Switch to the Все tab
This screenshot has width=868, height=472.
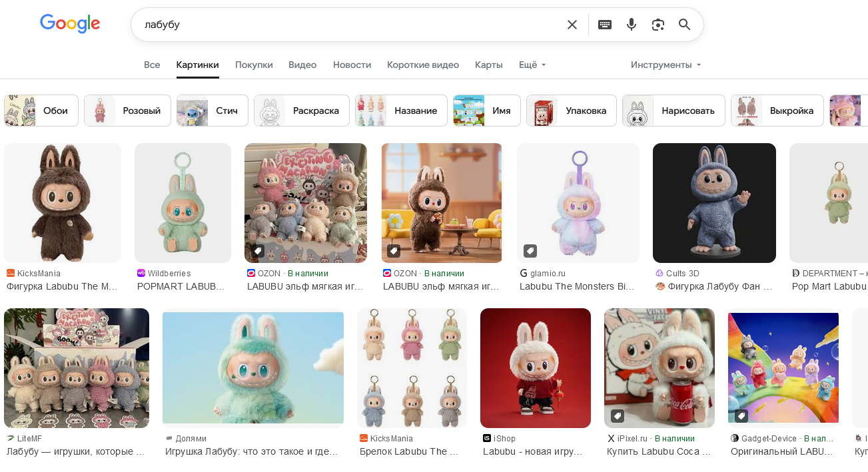152,65
